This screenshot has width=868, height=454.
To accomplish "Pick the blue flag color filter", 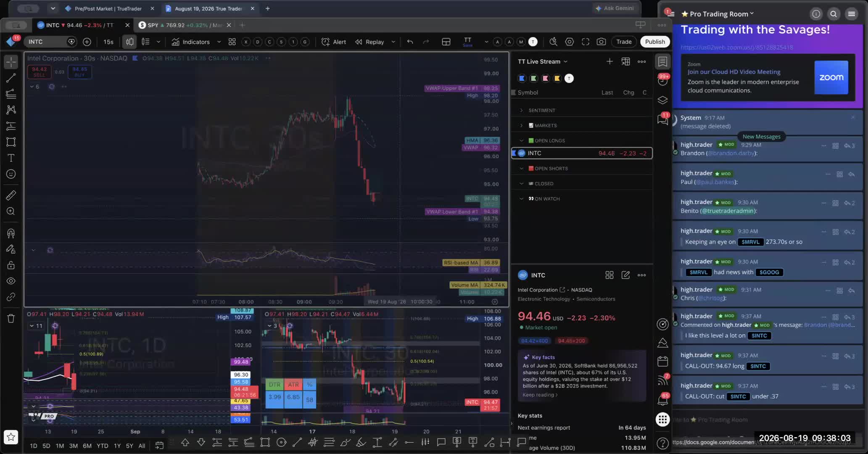I will (522, 78).
